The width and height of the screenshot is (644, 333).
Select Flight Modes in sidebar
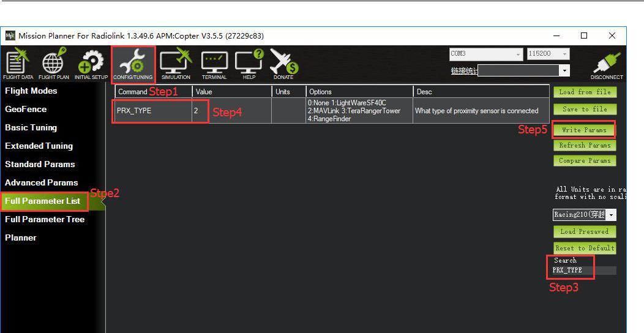click(31, 91)
